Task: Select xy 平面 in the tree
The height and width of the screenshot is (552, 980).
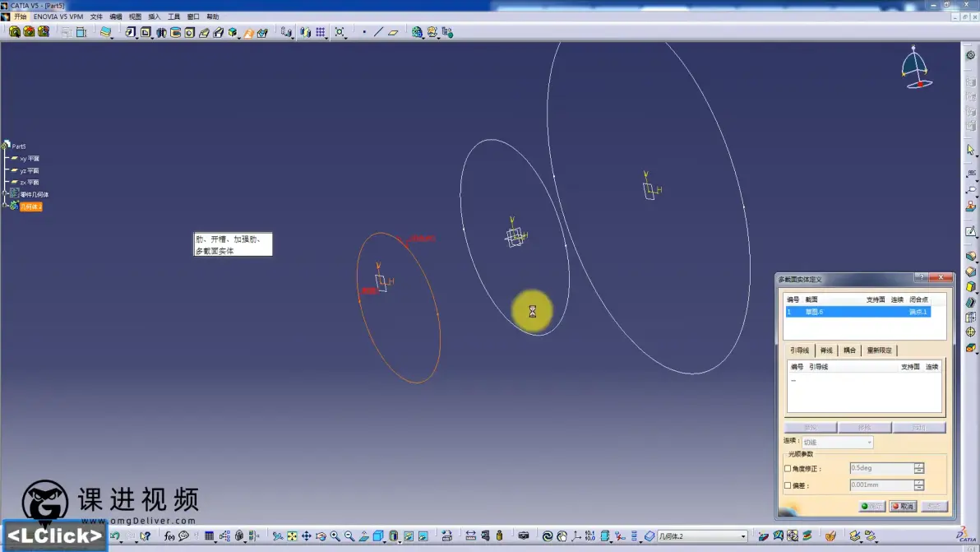Action: [x=30, y=159]
